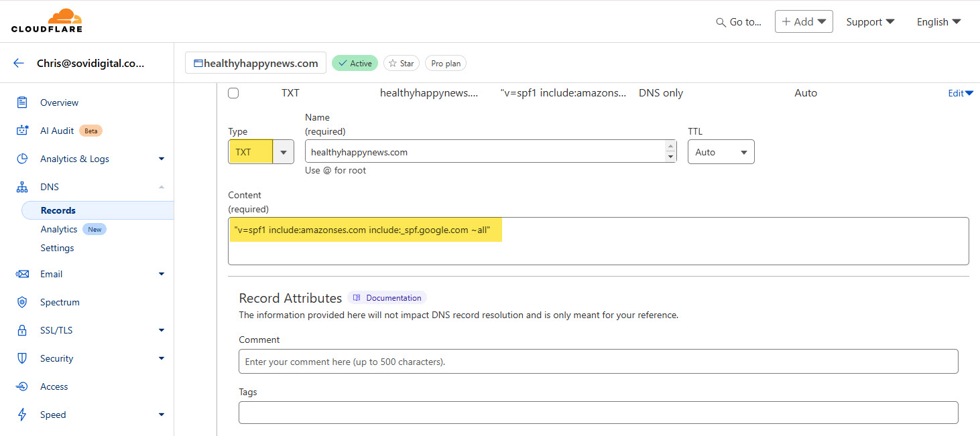Click the Access arrow icon

[x=22, y=386]
